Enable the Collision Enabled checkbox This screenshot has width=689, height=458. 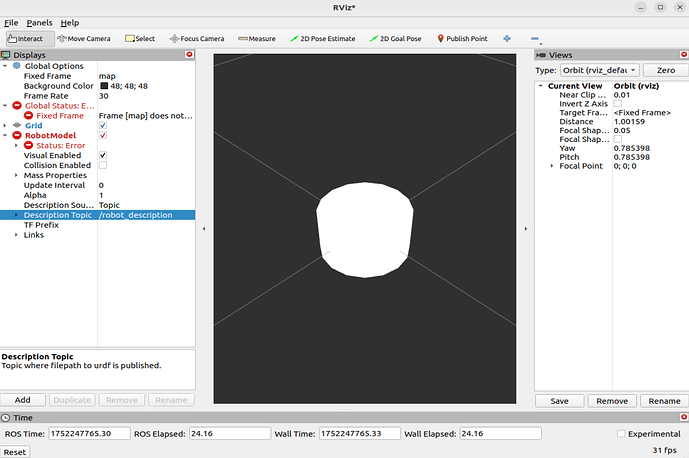pyautogui.click(x=103, y=165)
